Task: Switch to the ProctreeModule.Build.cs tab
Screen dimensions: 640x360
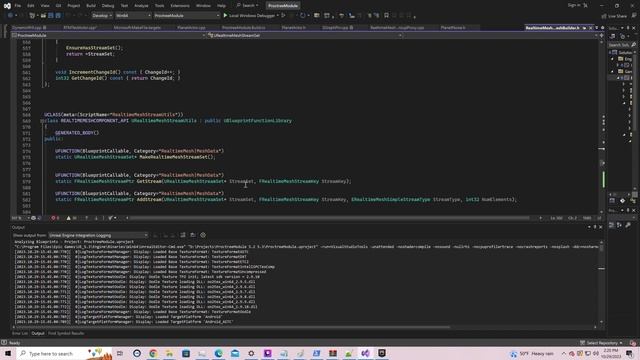Action: click(x=243, y=28)
